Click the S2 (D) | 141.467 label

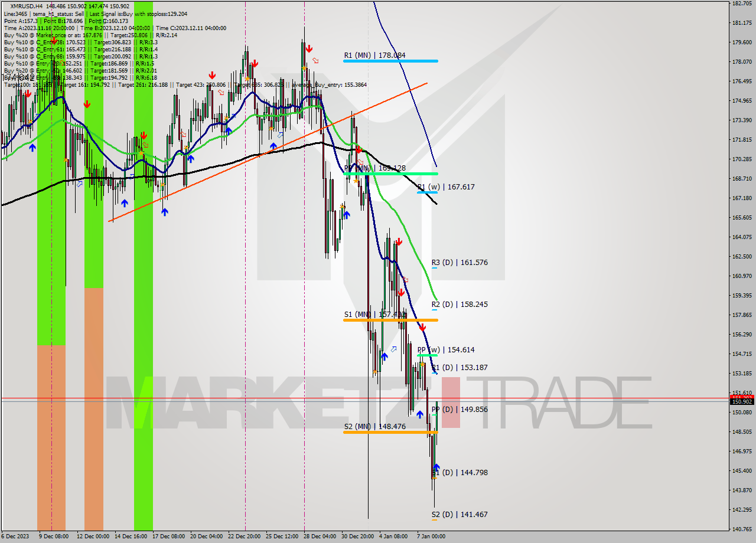pos(460,514)
